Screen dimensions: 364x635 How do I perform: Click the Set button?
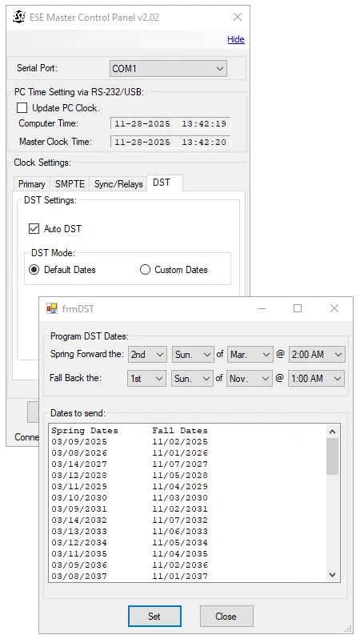(154, 616)
